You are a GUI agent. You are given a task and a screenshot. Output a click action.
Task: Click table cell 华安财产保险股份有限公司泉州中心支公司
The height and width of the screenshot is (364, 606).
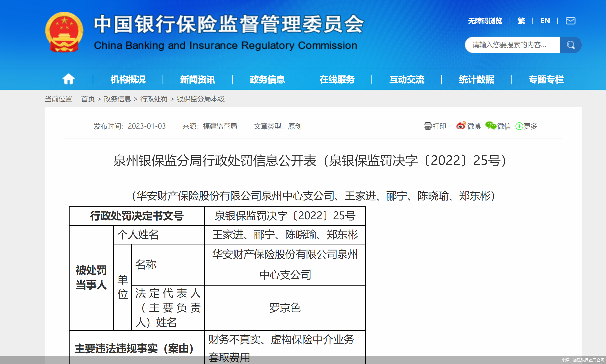[285, 265]
